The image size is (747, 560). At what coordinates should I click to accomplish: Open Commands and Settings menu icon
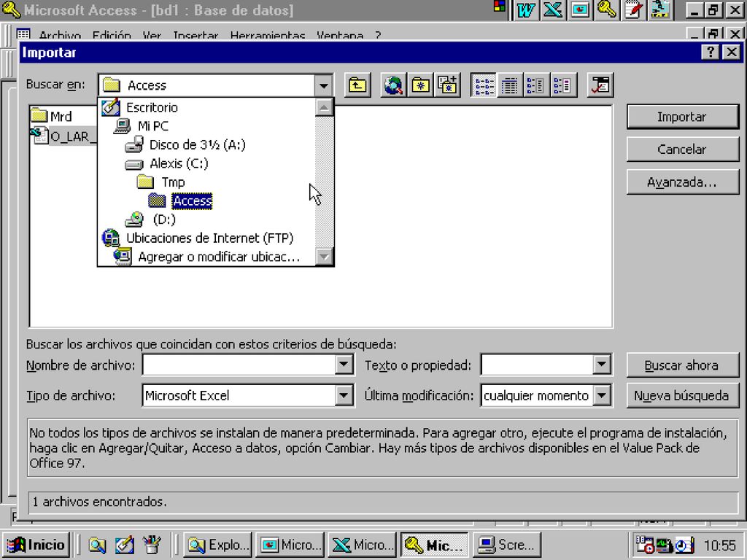point(600,85)
